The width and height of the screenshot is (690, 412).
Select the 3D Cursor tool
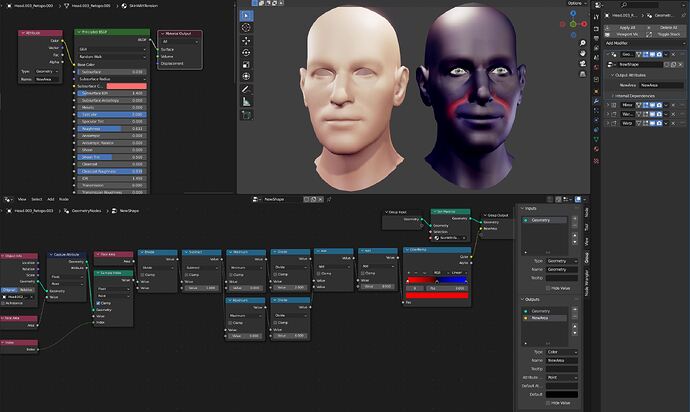[246, 27]
